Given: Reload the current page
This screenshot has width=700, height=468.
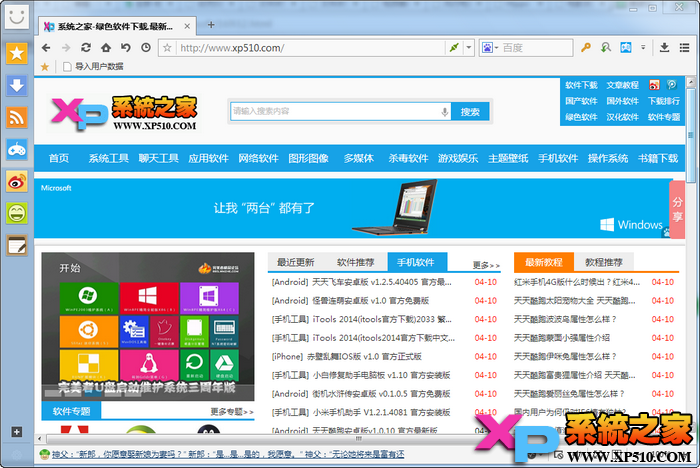Looking at the screenshot, I should coord(86,47).
